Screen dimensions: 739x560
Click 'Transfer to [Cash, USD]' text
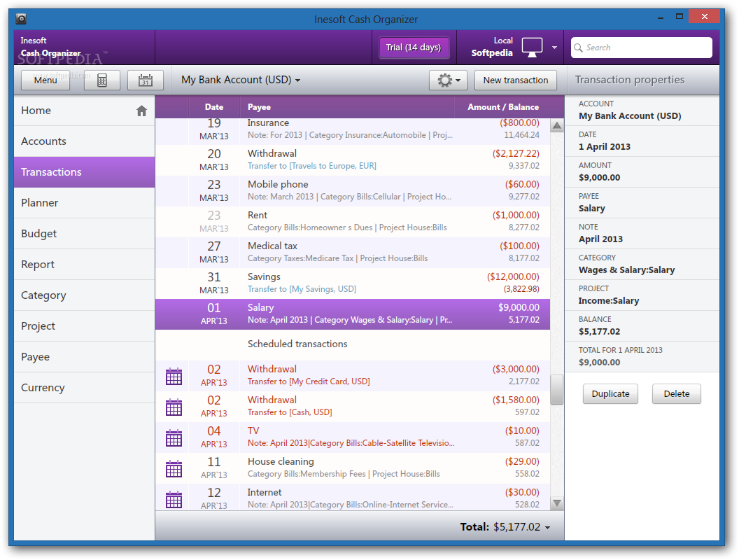(290, 412)
